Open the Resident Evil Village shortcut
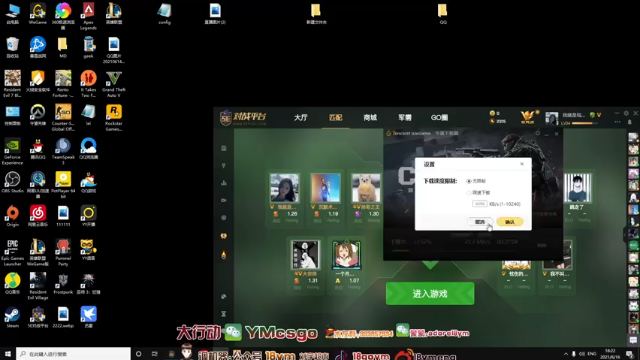640x360 pixels. (38, 286)
